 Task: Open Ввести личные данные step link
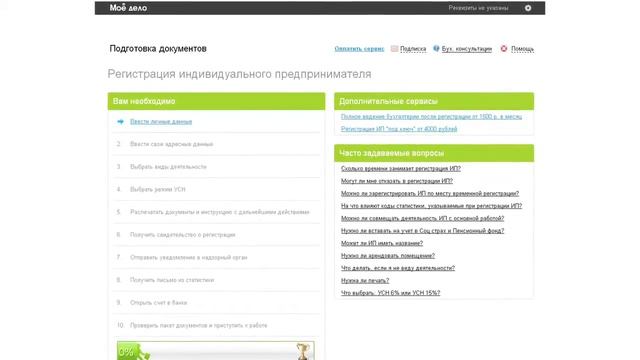tap(161, 122)
